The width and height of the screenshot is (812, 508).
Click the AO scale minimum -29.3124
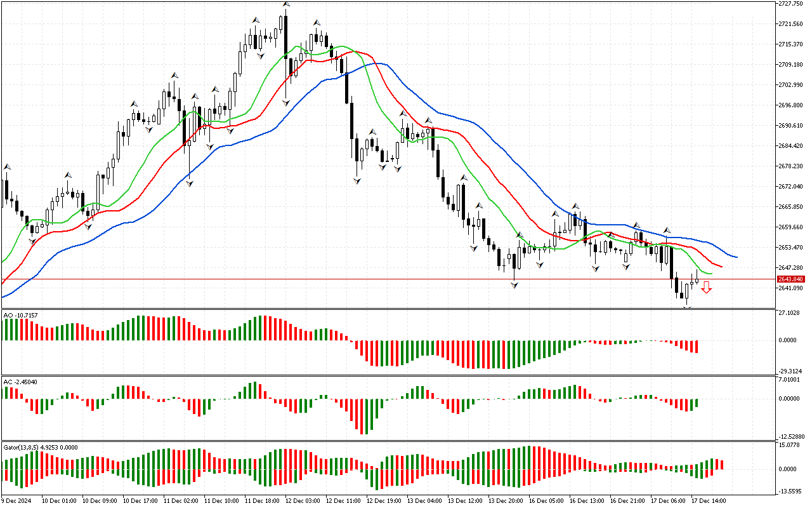[x=790, y=371]
